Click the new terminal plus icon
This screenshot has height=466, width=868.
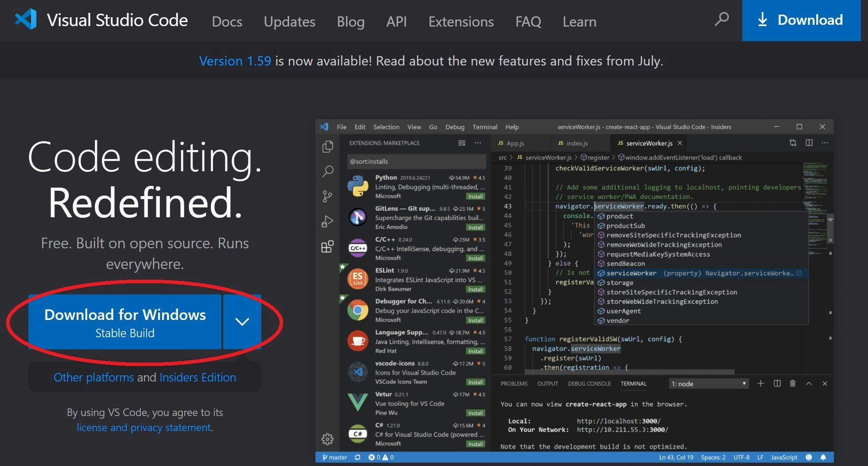coord(761,383)
